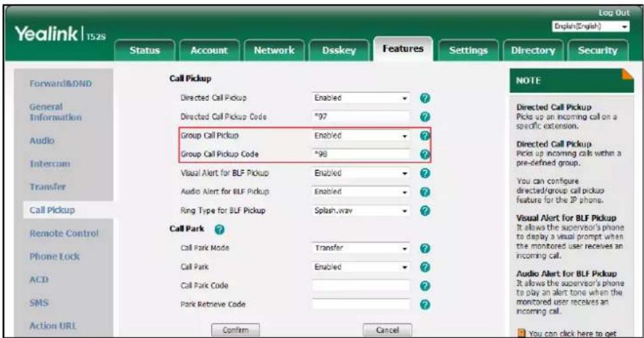644x338 pixels.
Task: Click help icon for Group Call Pickup Code
Action: (425, 154)
